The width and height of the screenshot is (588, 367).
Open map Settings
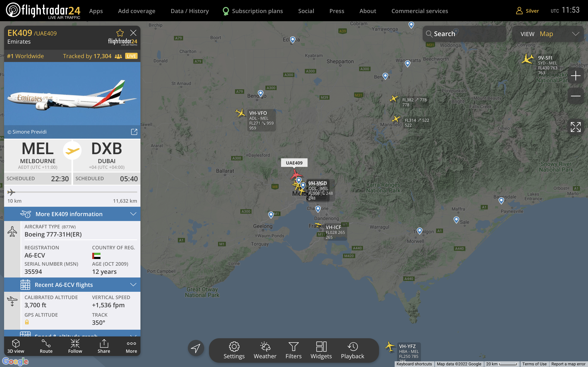point(234,350)
